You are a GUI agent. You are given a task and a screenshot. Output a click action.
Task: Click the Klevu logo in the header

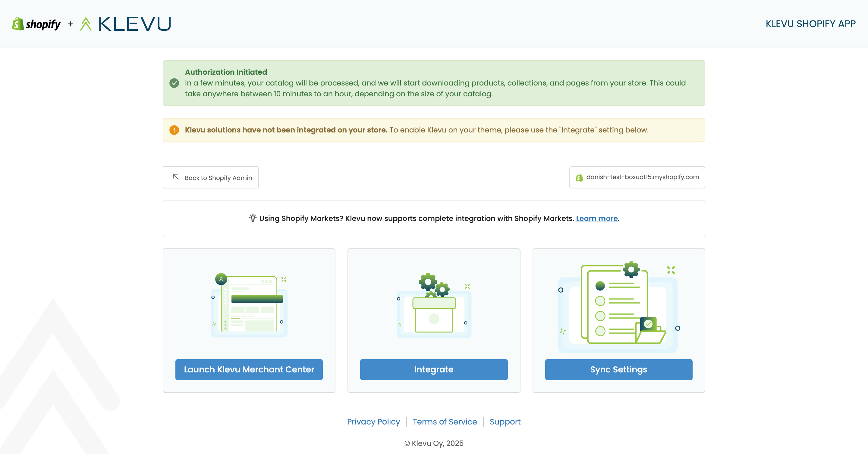tap(126, 24)
